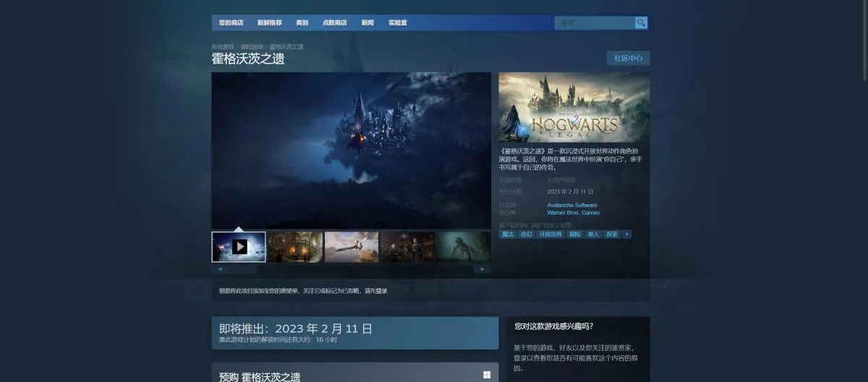
Task: Click the 您对这款游戏感兴趣吗？ heading
Action: [x=554, y=326]
